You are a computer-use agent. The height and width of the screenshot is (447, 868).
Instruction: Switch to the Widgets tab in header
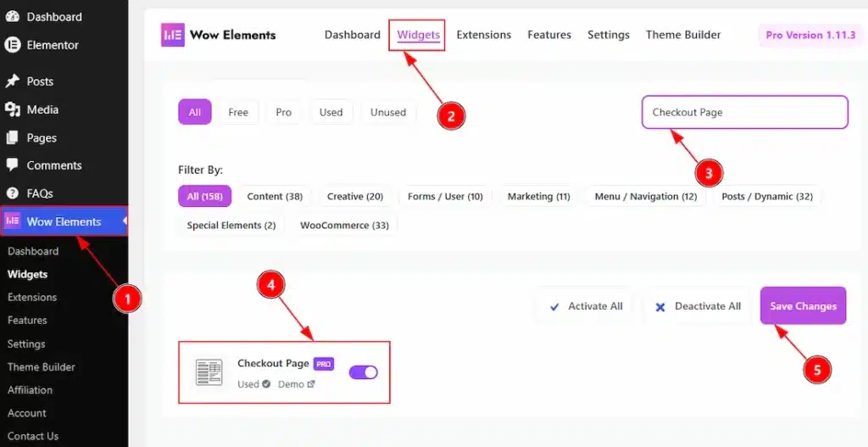[419, 35]
